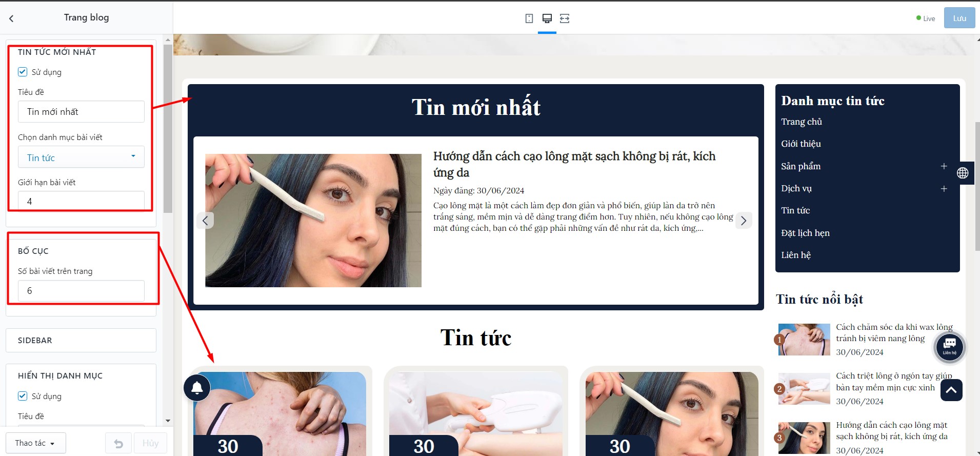Screen dimensions: 980x456
Task: Open Đặt lịch hẹn menu item
Action: pos(805,233)
